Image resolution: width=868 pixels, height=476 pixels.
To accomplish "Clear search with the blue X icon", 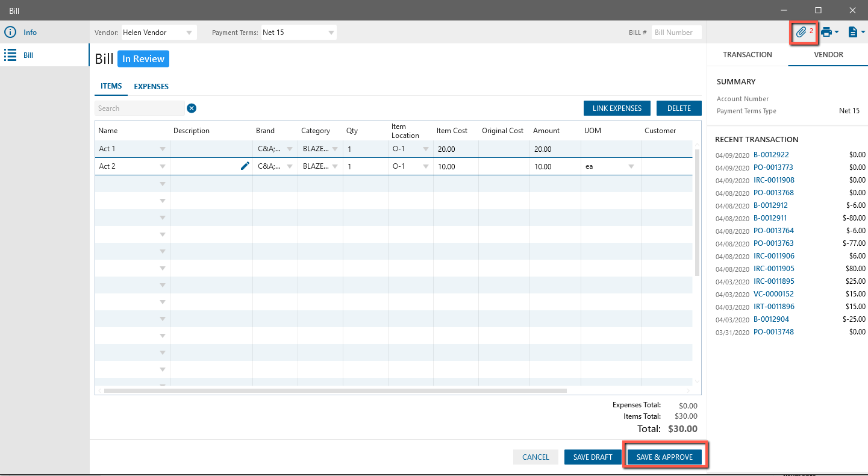I will [192, 108].
